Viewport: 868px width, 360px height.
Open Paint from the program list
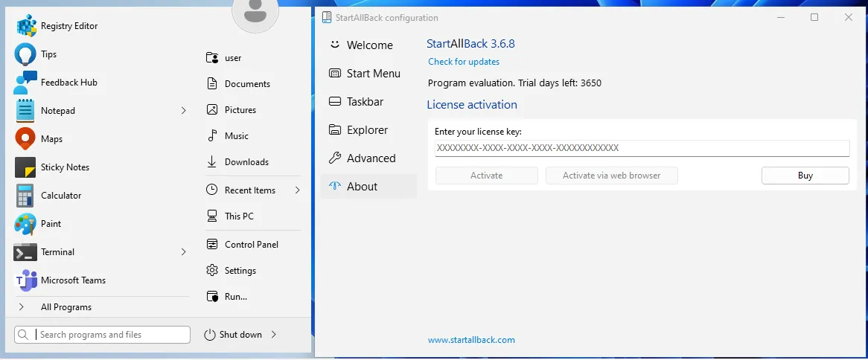pos(51,224)
